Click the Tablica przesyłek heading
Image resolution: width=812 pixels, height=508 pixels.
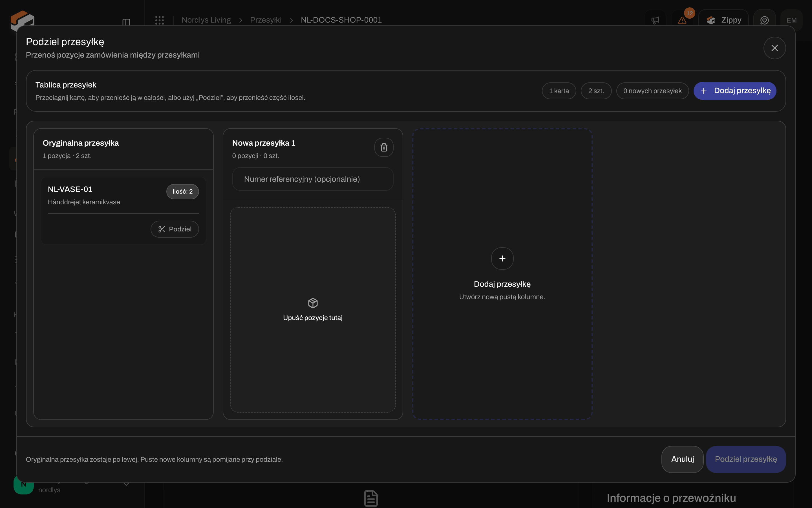click(66, 85)
